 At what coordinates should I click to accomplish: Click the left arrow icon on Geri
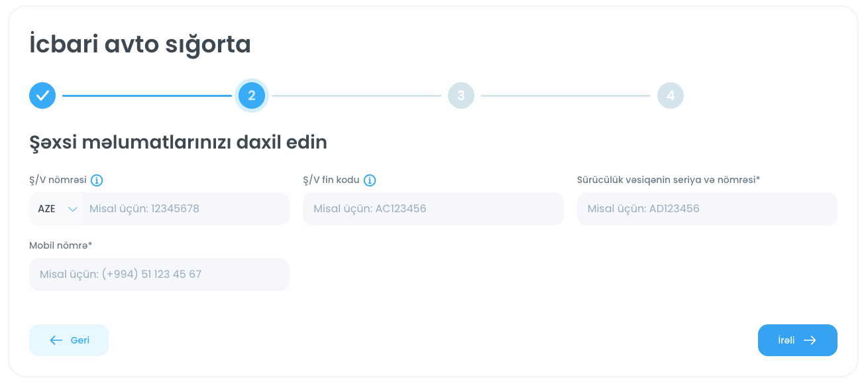(56, 340)
